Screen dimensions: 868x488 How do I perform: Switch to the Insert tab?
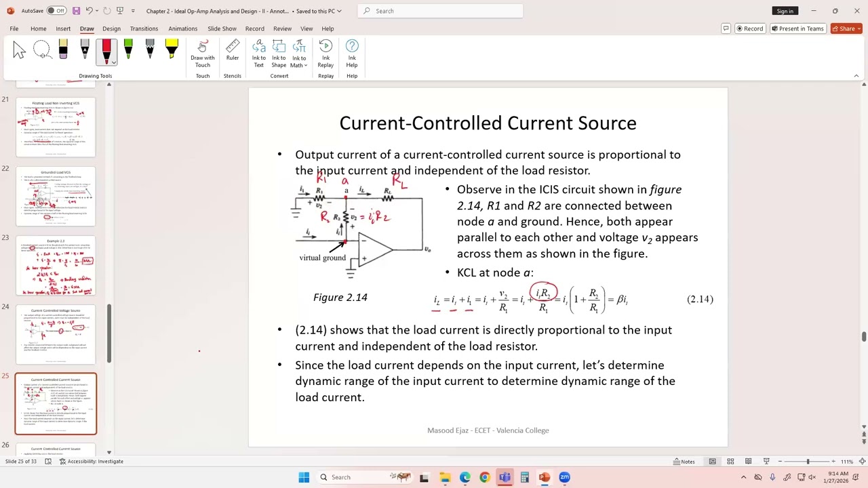coord(63,28)
